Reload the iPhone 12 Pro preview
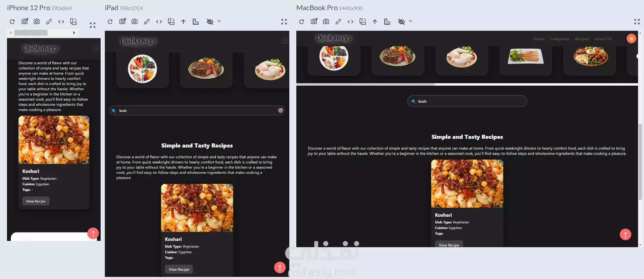644x279 pixels. [12, 22]
